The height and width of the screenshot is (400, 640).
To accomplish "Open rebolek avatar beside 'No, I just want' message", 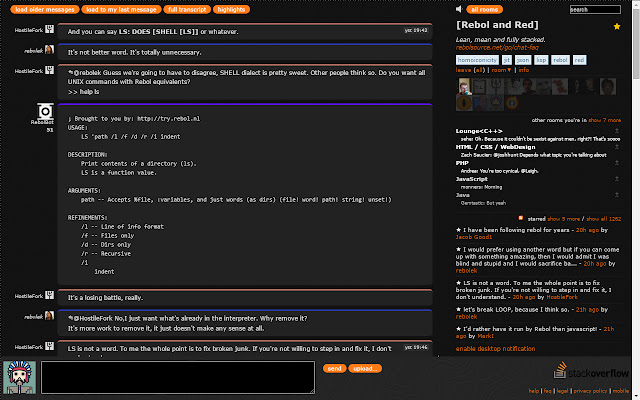I will (49, 316).
